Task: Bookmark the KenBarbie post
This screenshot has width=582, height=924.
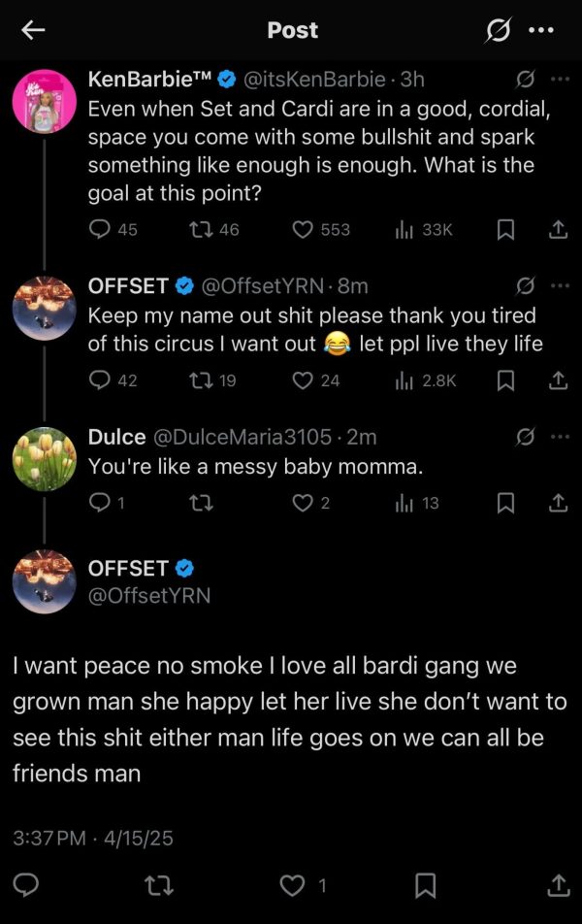Action: 505,229
